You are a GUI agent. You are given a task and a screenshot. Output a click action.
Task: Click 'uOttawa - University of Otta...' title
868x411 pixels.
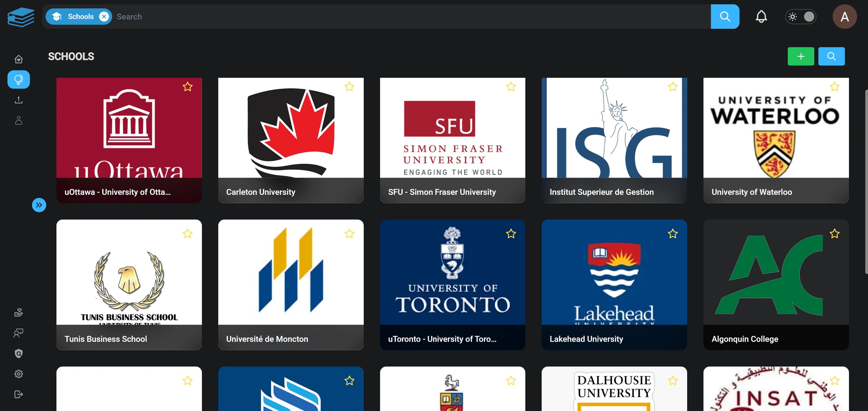click(x=118, y=192)
